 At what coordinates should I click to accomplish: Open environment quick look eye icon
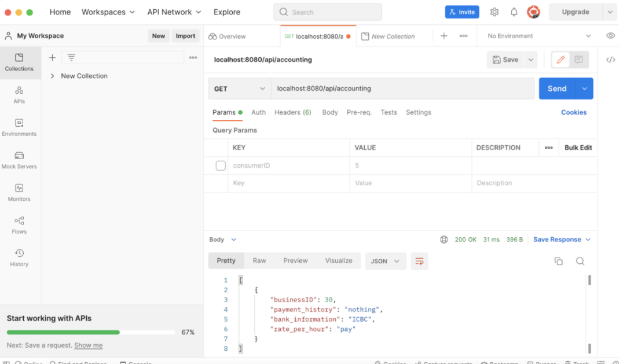[611, 35]
